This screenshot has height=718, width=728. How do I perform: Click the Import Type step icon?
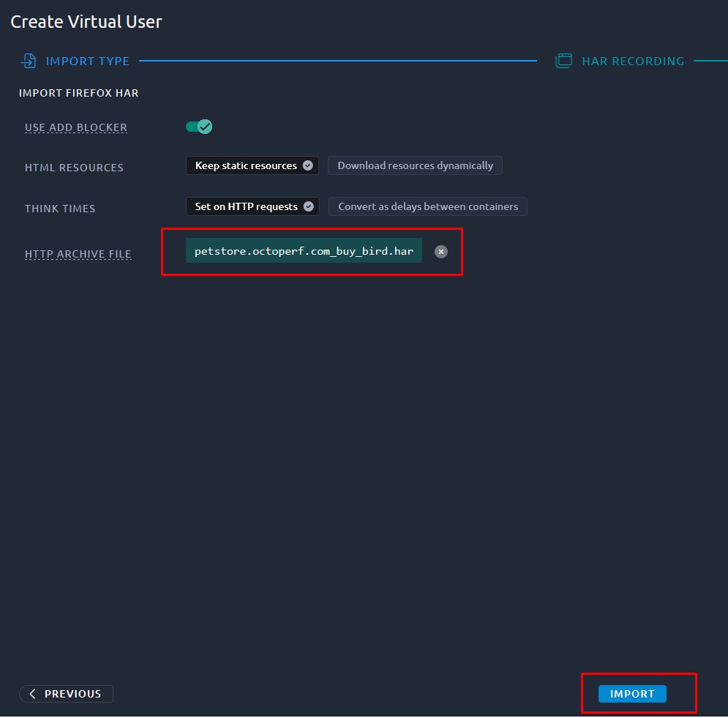29,61
